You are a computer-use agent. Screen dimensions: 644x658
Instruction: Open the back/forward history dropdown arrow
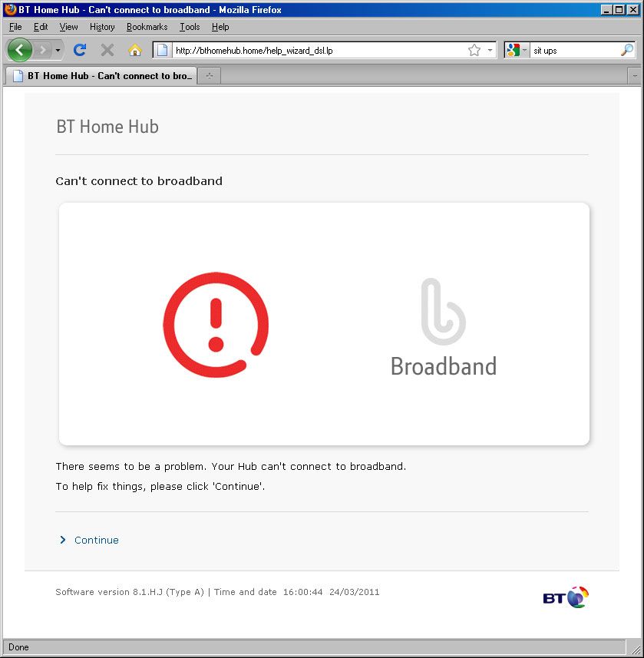58,51
